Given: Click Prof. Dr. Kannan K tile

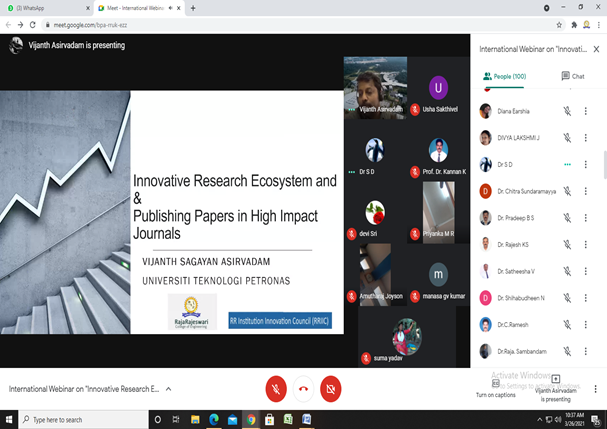Looking at the screenshot, I should pyautogui.click(x=438, y=150).
